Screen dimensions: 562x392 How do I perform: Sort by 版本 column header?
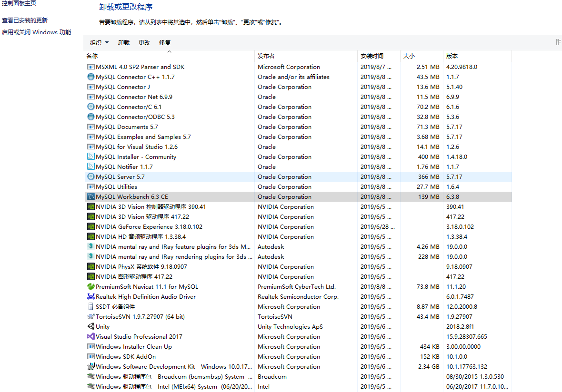click(x=477, y=56)
